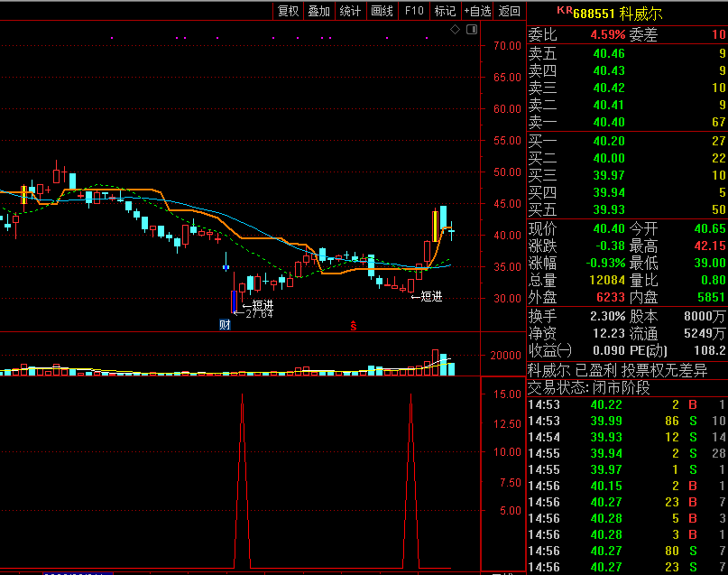Click 买一 price 40.20

[609, 141]
